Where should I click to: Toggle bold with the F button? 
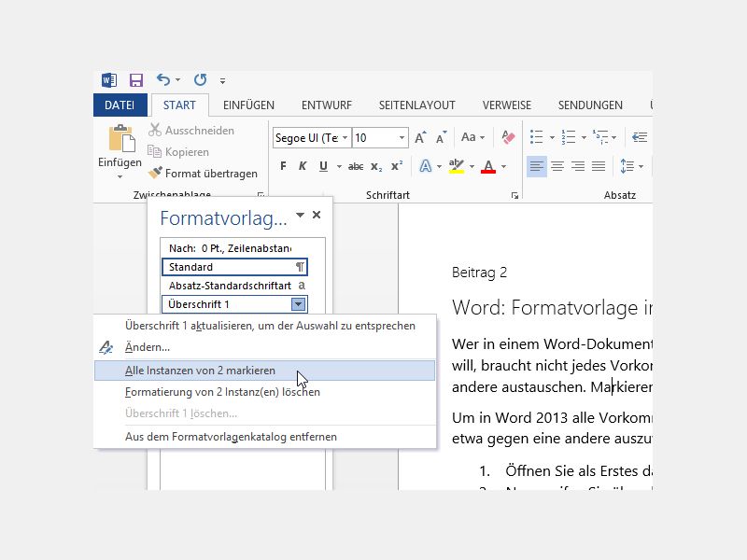coord(284,166)
